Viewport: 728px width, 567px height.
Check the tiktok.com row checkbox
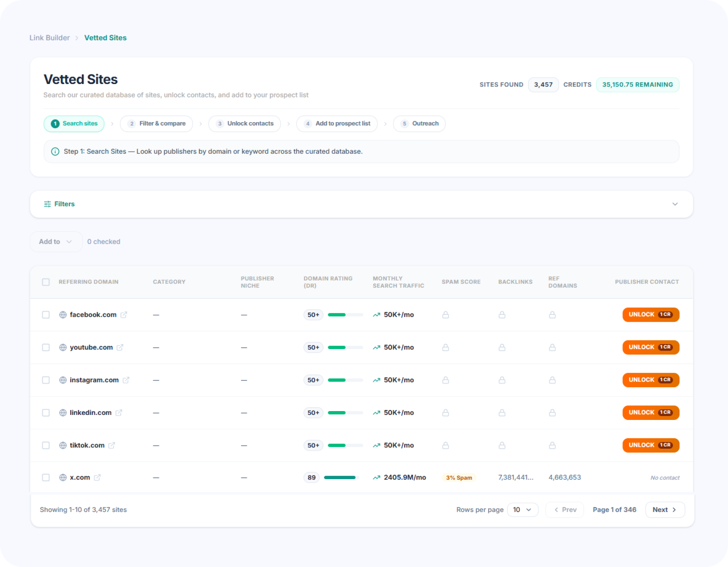[46, 445]
